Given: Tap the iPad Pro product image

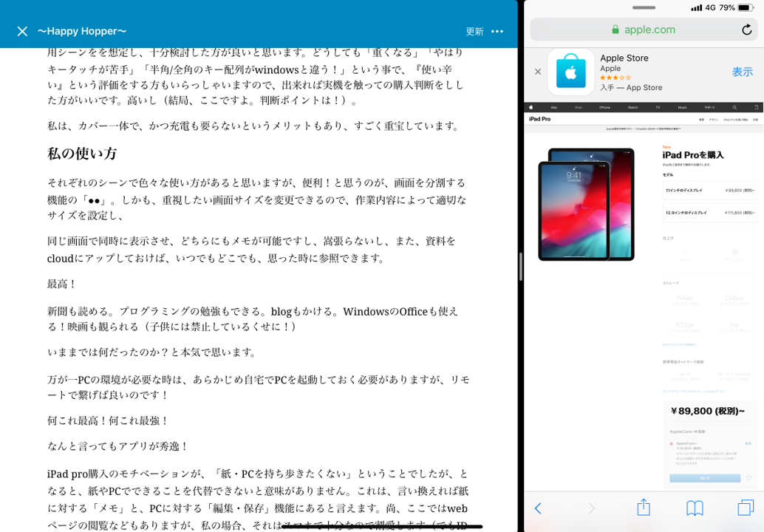Looking at the screenshot, I should tap(586, 204).
